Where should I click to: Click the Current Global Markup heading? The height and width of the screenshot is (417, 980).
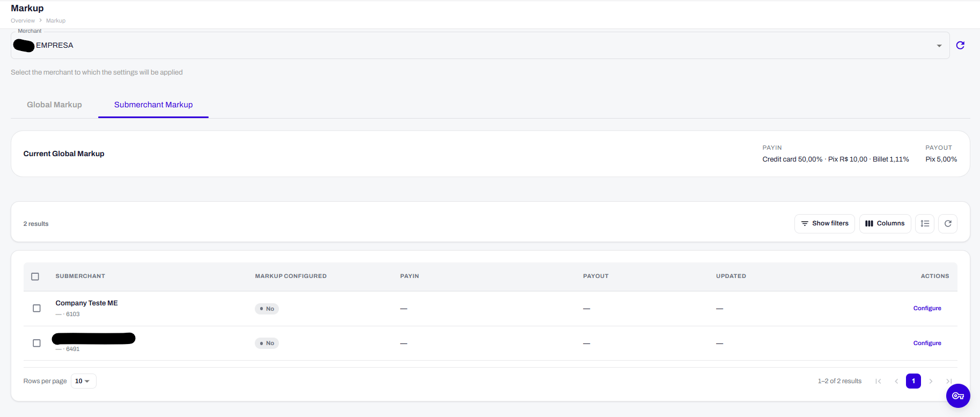pyautogui.click(x=64, y=153)
